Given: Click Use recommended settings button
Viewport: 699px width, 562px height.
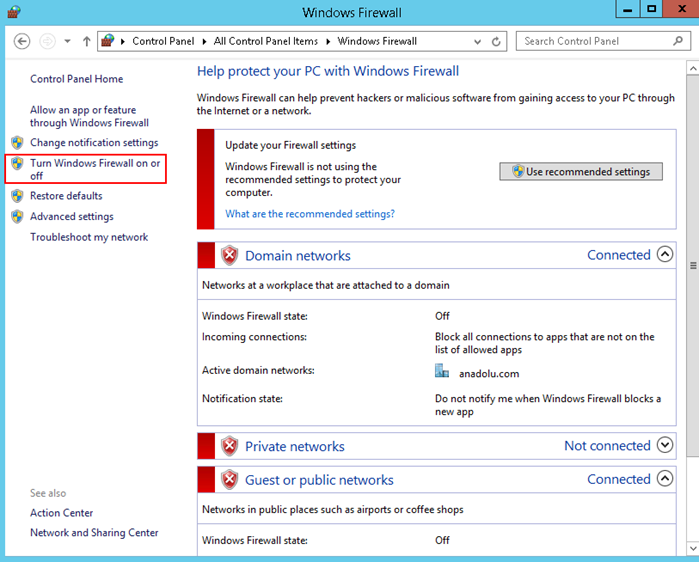Looking at the screenshot, I should pyautogui.click(x=581, y=172).
